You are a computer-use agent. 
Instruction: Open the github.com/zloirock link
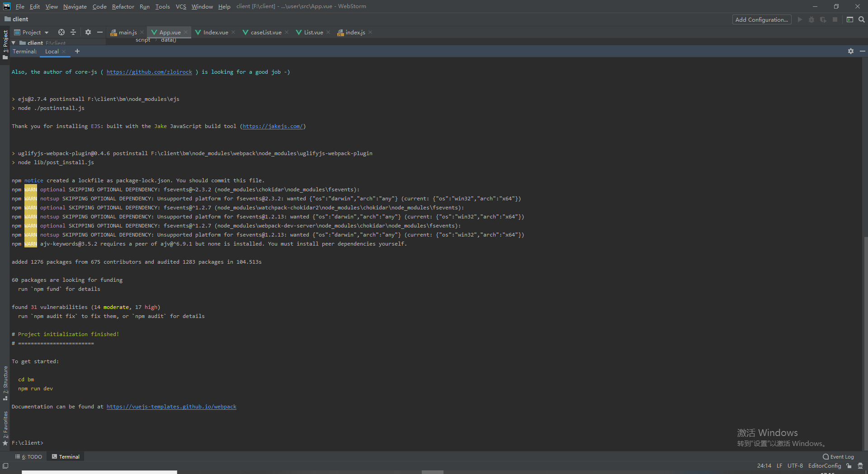(149, 72)
